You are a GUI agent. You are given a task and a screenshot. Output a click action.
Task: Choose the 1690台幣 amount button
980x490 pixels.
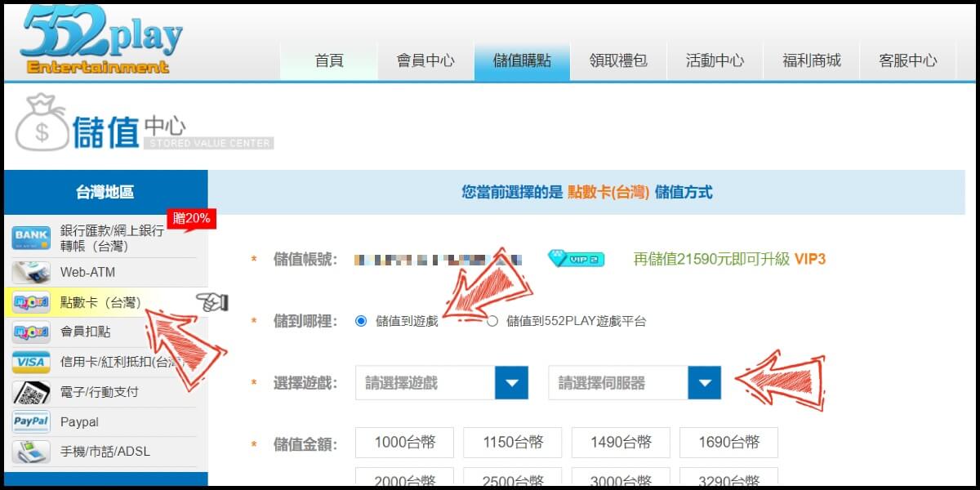[x=728, y=443]
